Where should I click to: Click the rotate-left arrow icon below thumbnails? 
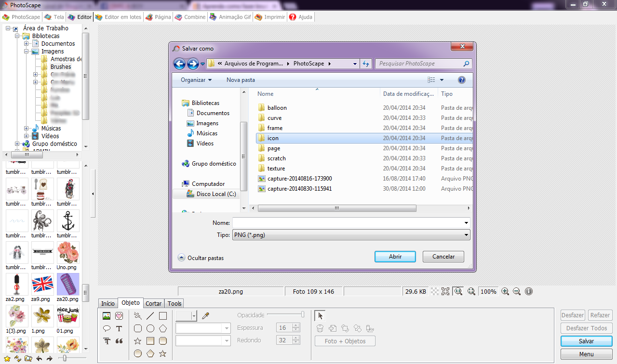pyautogui.click(x=39, y=358)
